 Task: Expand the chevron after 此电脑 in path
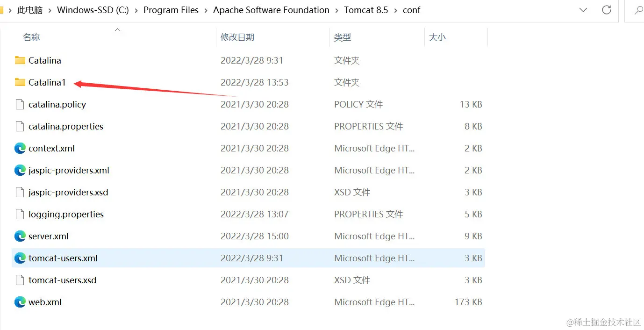tap(50, 10)
